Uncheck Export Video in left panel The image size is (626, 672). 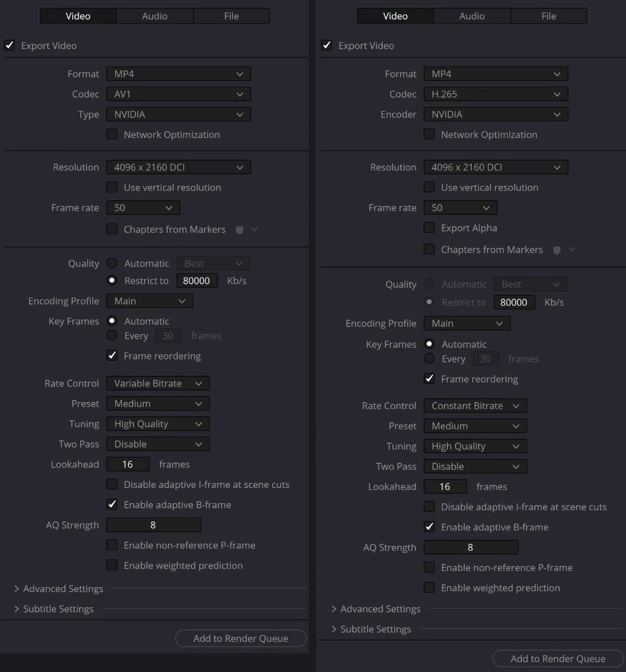[x=9, y=45]
